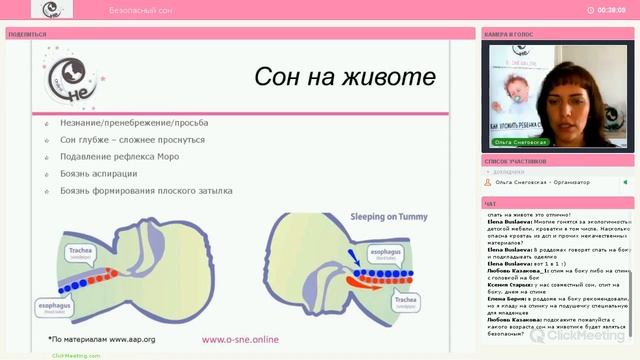640x360 pixels.
Task: Click Любовь Казакова's last chat message
Action: pos(557,327)
